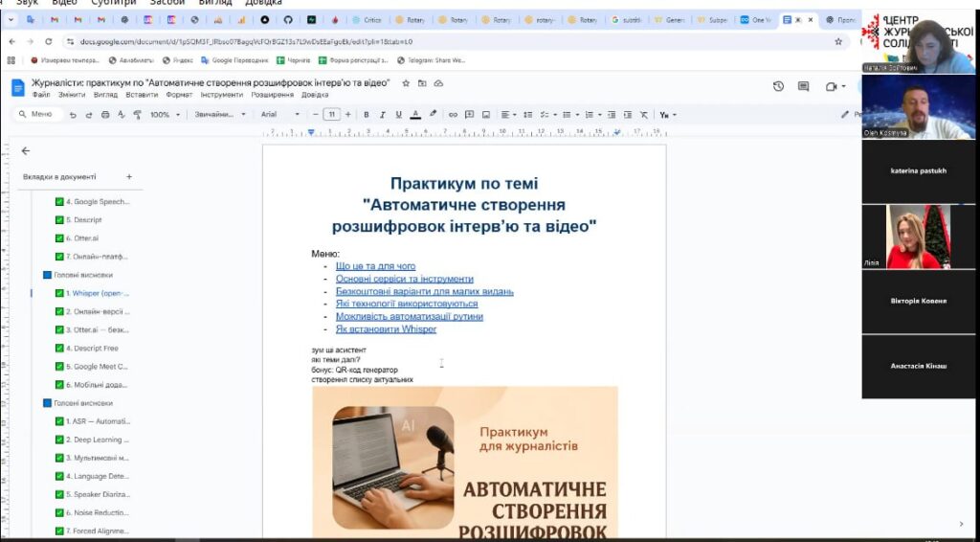Screen dimensions: 980x542
Task: View document cloud save status
Action: 438,83
